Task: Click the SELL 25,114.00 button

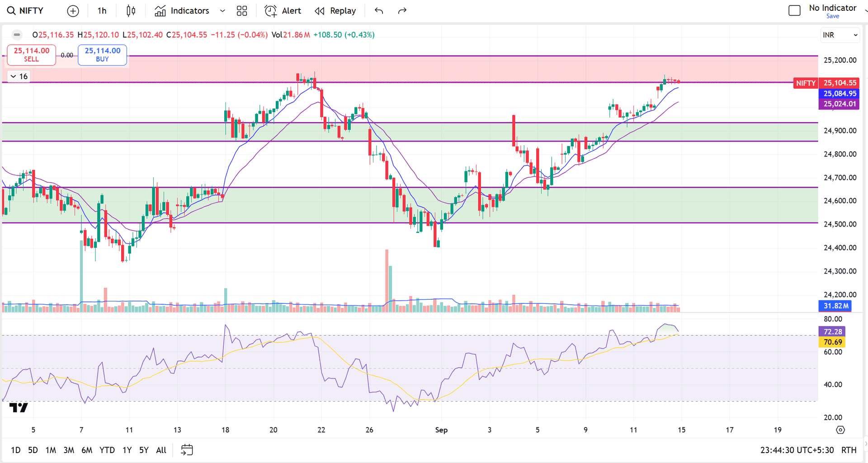Action: point(32,55)
